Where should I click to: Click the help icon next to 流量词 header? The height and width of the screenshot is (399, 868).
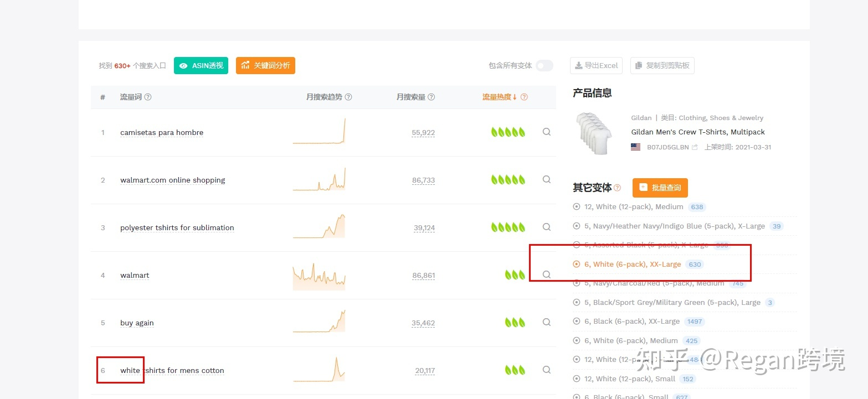point(148,97)
